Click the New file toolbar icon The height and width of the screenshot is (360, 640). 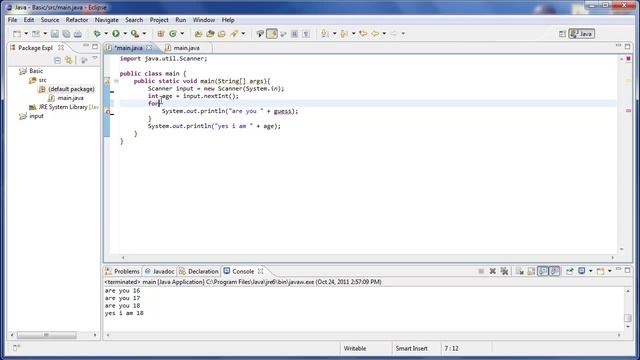[17, 34]
